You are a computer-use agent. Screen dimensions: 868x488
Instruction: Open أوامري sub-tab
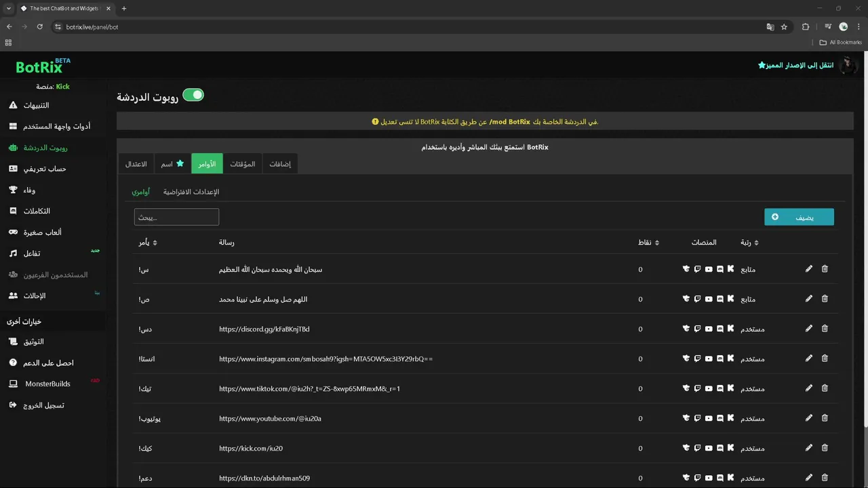point(140,192)
